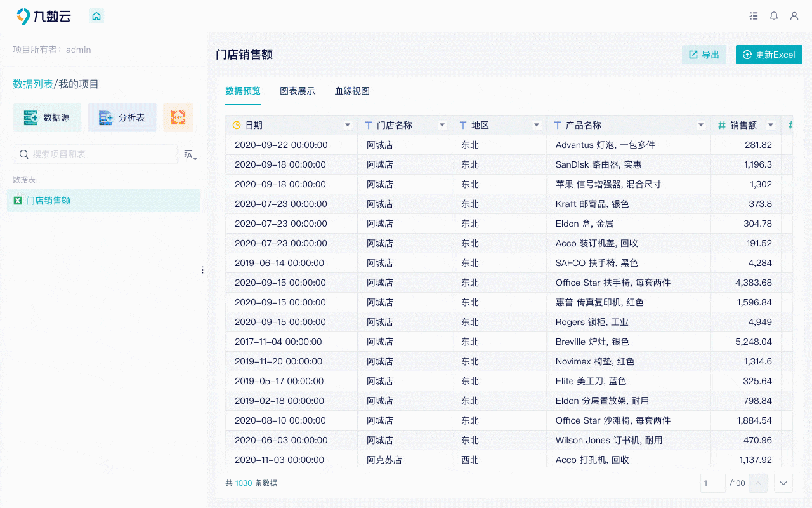812x508 pixels.
Task: Click the 导出 export button
Action: click(x=704, y=55)
